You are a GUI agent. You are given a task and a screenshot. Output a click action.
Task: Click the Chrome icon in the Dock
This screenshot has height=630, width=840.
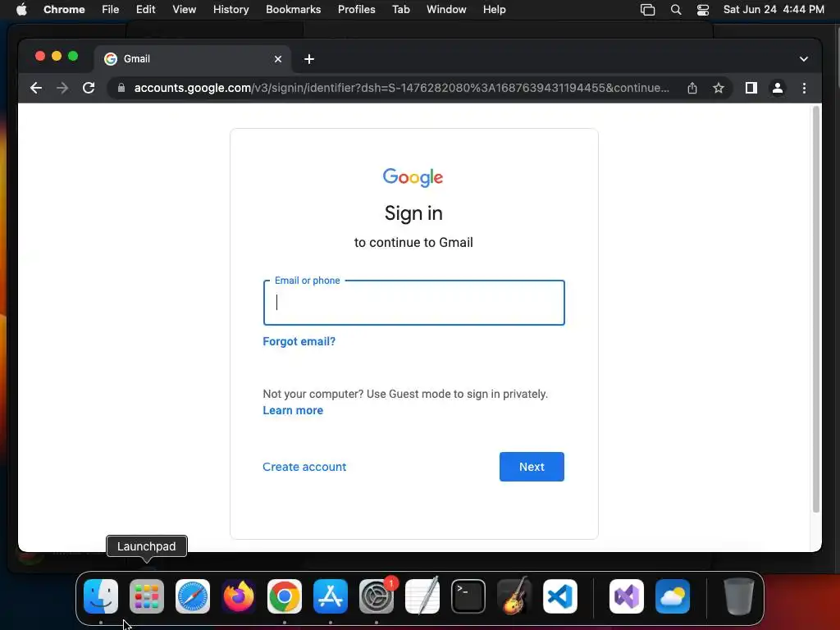click(285, 596)
